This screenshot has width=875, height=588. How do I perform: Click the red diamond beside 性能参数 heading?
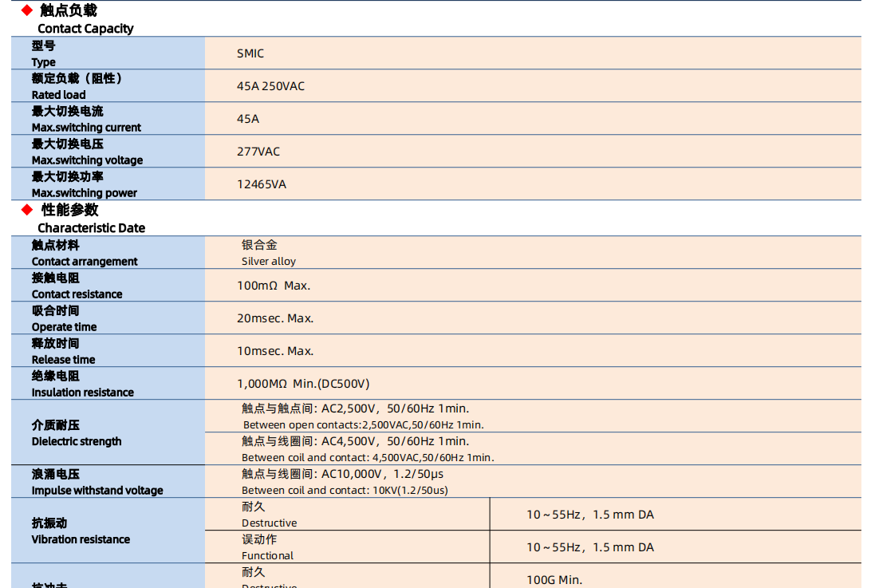(27, 210)
